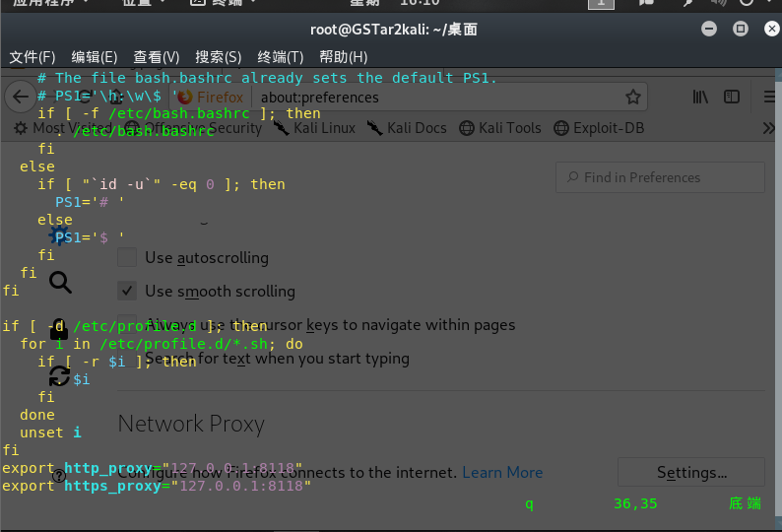Bookmark this page with the star icon
Screen dimensions: 782x532
tap(633, 97)
